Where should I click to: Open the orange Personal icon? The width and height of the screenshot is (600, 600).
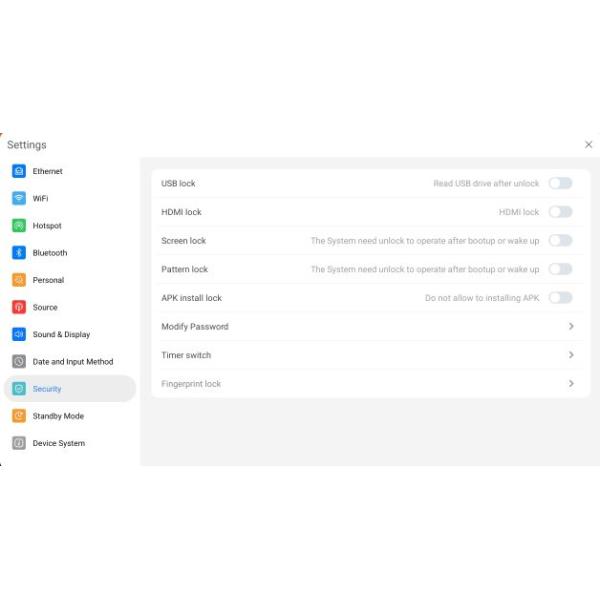coord(19,280)
